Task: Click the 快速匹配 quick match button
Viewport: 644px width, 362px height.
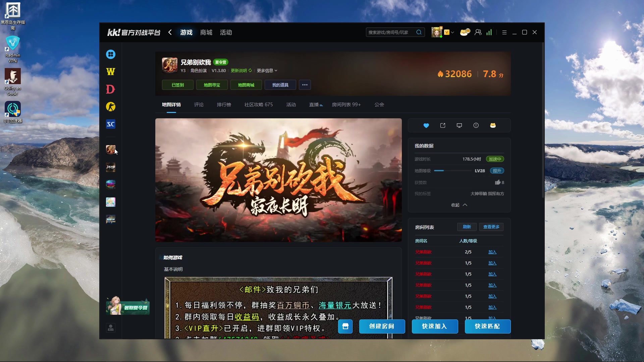Action: [x=488, y=326]
